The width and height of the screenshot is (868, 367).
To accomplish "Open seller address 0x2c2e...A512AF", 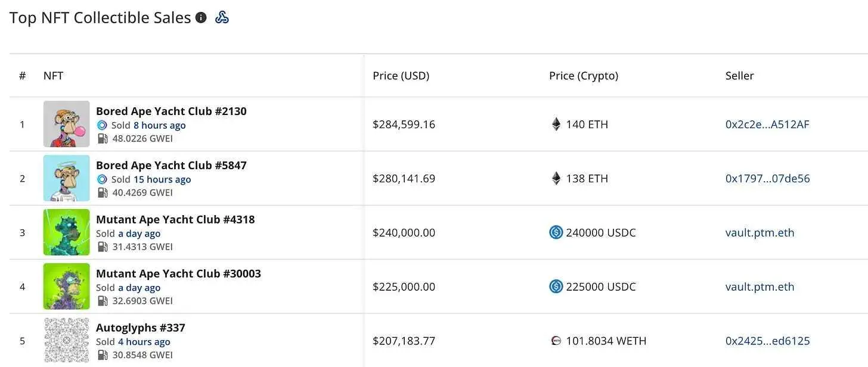I will (767, 125).
